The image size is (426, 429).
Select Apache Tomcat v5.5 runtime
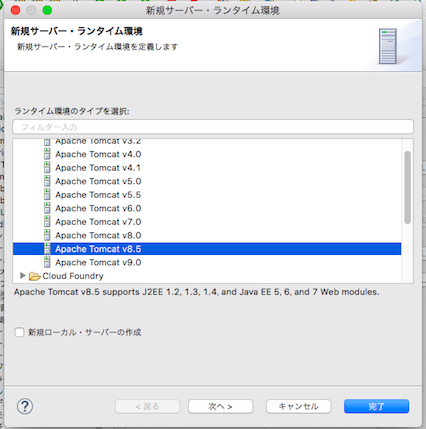coord(98,195)
